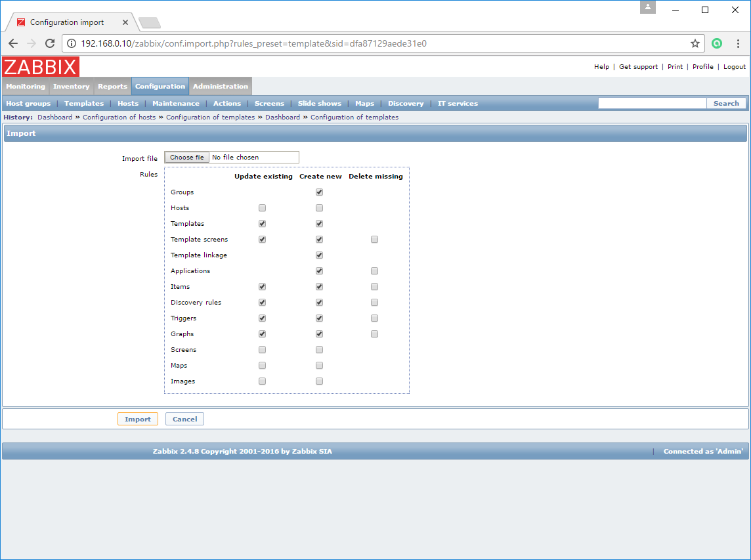Open the Profile link
Viewport: 751px width, 560px height.
[x=702, y=66]
